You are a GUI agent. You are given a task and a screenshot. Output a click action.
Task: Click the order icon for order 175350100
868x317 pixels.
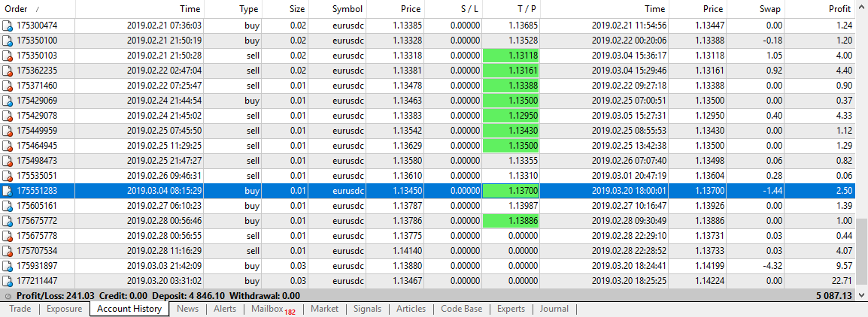pos(8,41)
